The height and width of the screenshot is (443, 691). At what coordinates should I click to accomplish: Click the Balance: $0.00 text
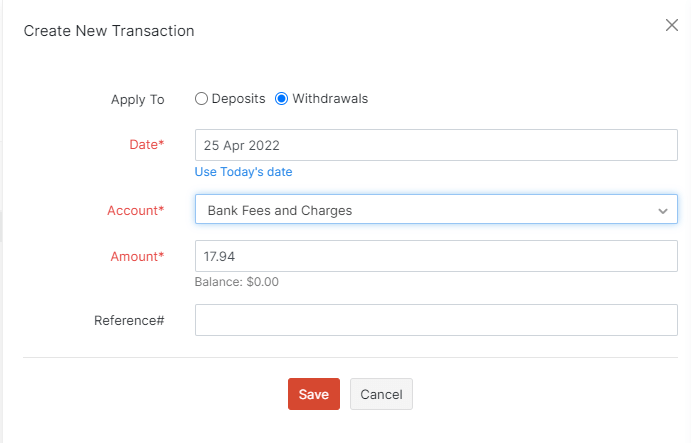pos(237,282)
